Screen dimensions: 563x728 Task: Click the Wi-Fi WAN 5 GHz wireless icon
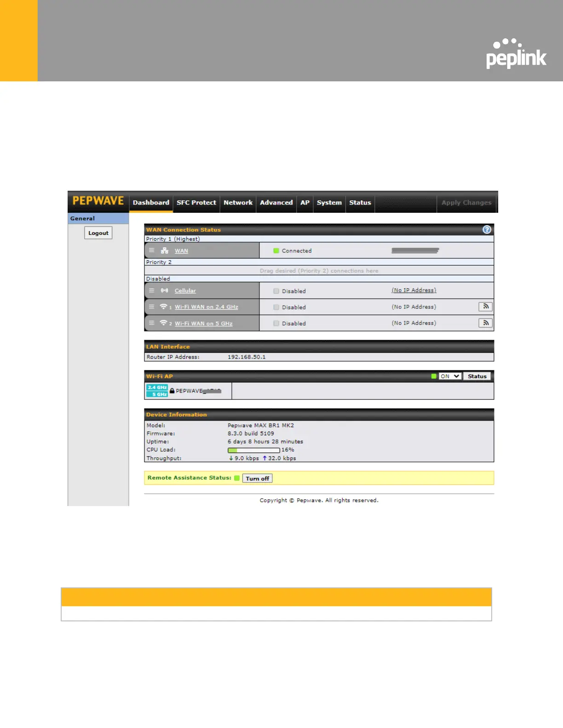(x=163, y=323)
